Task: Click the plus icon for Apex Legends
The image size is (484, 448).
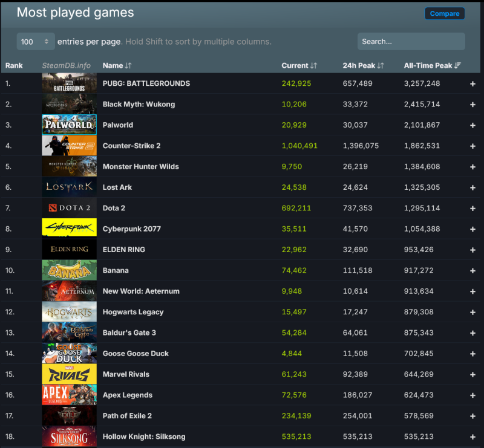Action: point(473,395)
